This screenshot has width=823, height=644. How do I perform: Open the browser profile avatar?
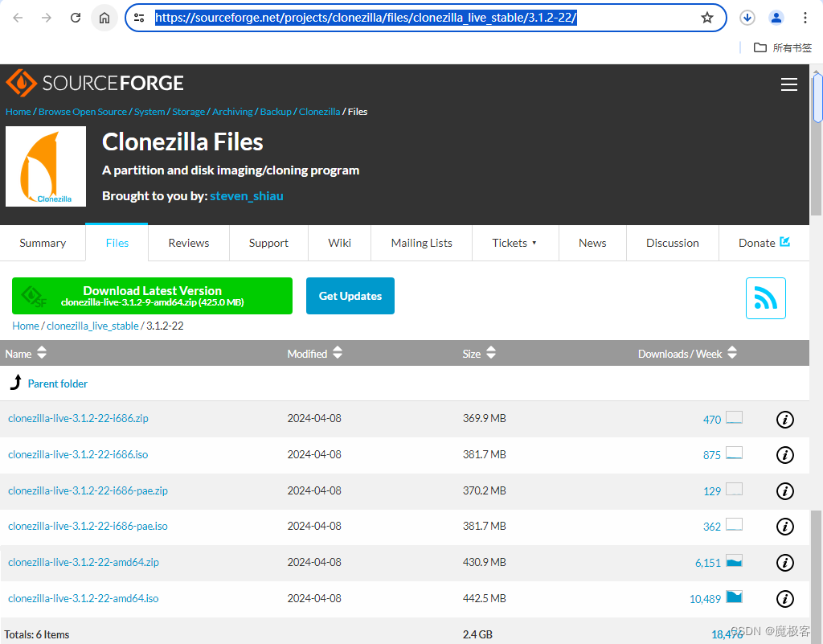[776, 18]
